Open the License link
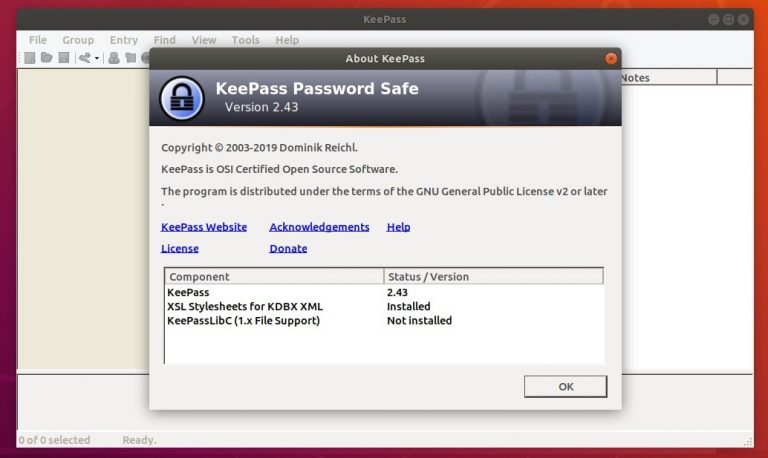 (x=180, y=248)
